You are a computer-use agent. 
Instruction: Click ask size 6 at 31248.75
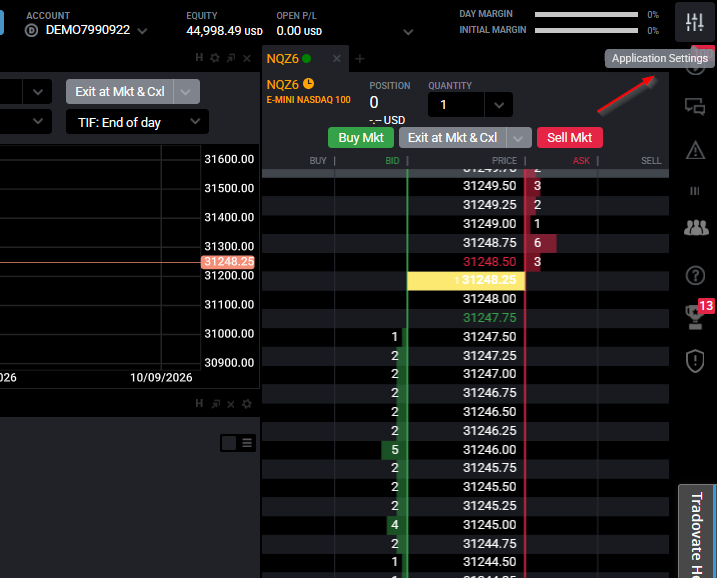(538, 243)
